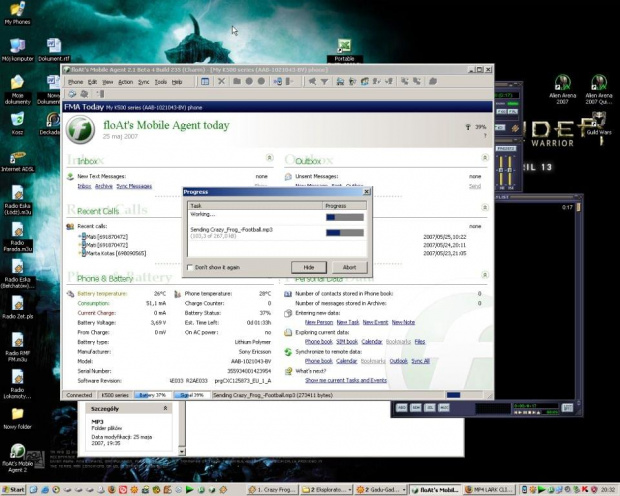Image resolution: width=620 pixels, height=496 pixels.
Task: Open the Sync Messages link
Action: (134, 186)
